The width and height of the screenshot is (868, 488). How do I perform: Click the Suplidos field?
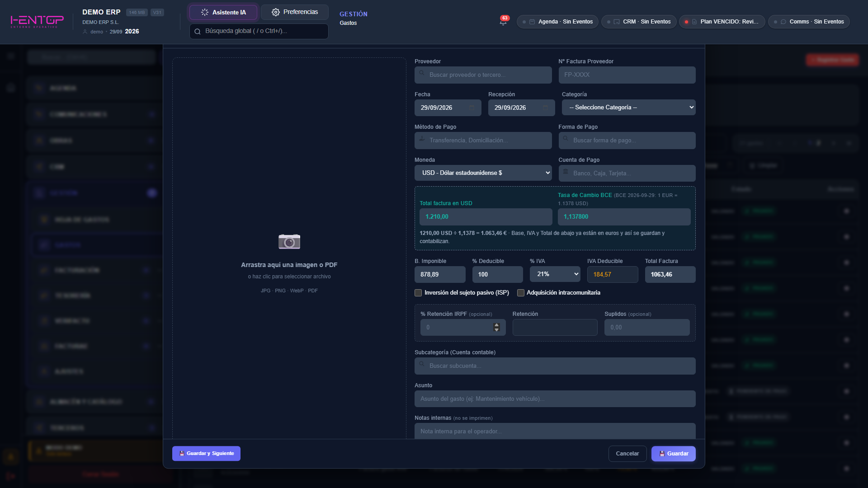click(x=647, y=328)
